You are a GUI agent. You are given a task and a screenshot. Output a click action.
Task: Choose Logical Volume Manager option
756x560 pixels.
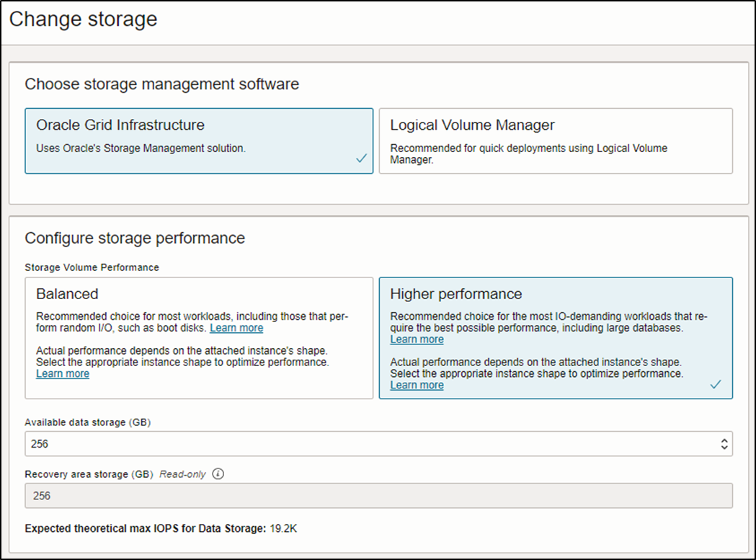coord(555,141)
